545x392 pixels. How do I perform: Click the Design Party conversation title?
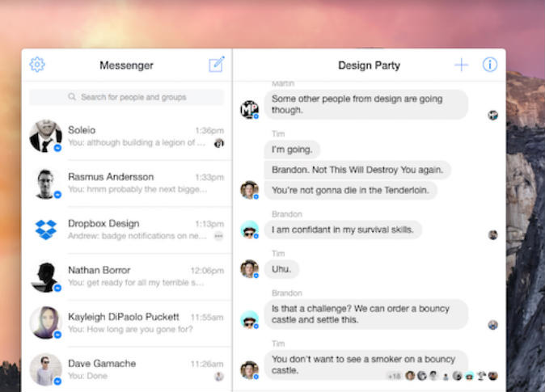(369, 65)
